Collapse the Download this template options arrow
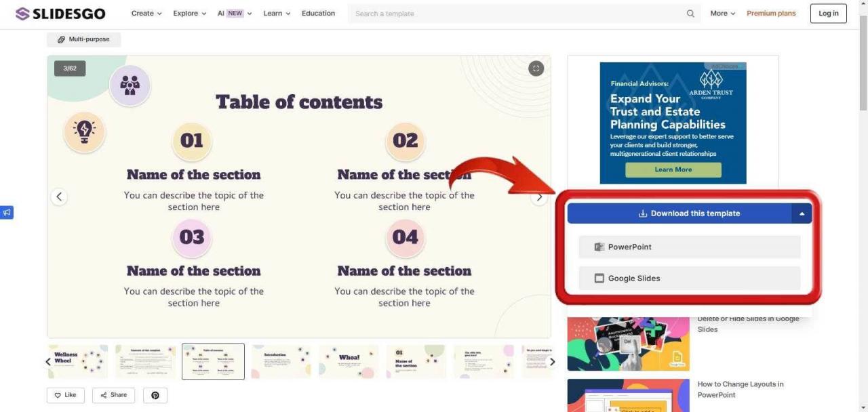The width and height of the screenshot is (868, 412). pyautogui.click(x=802, y=213)
